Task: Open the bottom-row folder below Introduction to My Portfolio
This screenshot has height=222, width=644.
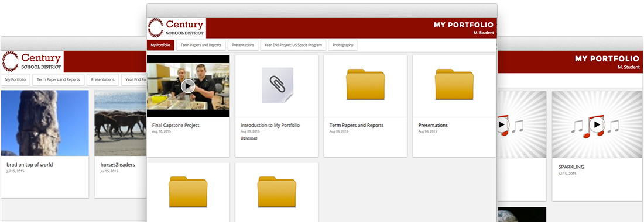Action: (277, 192)
